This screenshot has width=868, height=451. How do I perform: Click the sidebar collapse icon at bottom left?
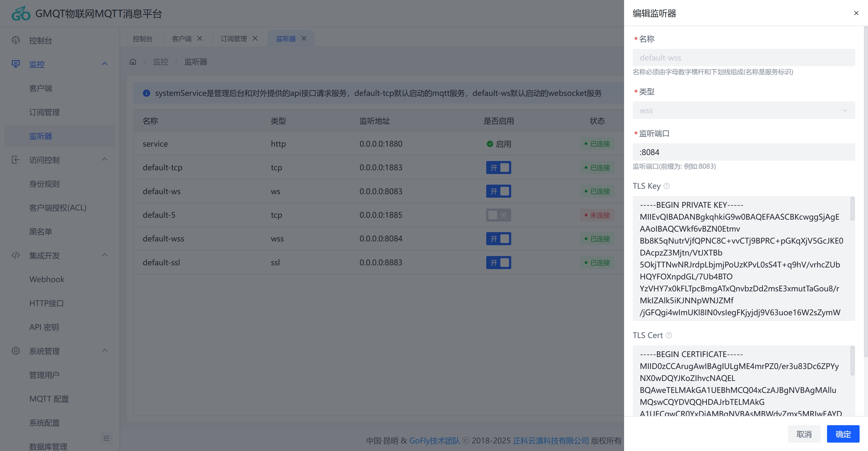[106, 438]
